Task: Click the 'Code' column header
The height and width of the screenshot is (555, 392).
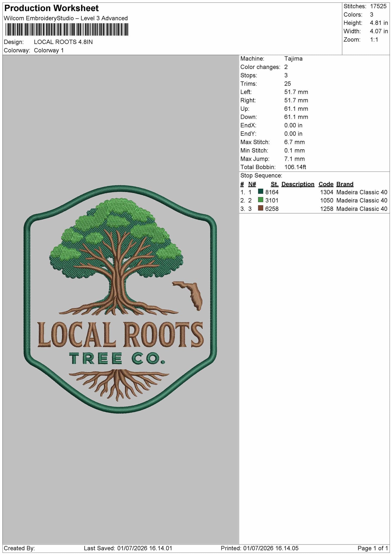Action: pyautogui.click(x=326, y=184)
